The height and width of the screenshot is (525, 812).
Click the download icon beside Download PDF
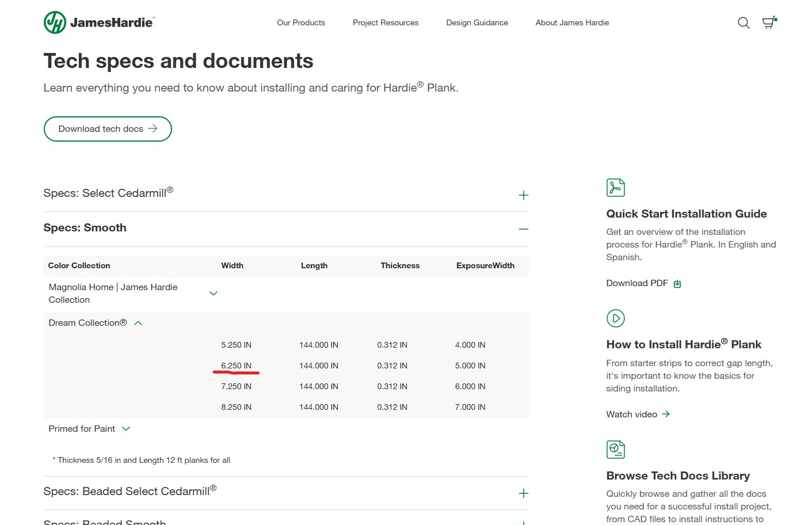[x=677, y=284]
